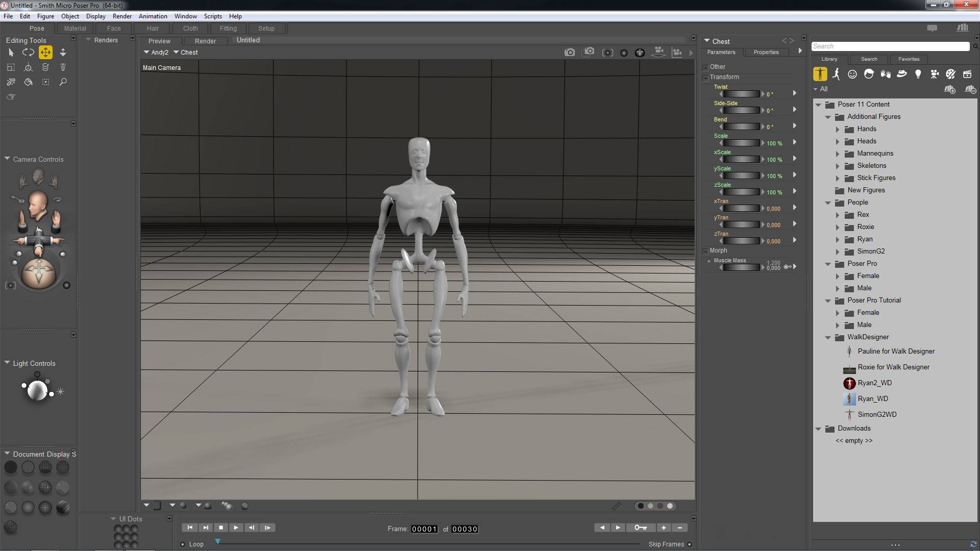
Task: Open the Figure menu
Action: [x=45, y=16]
